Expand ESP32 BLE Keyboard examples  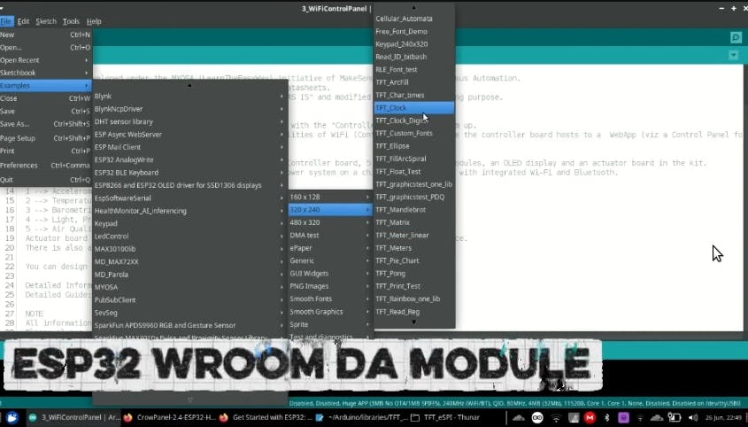pos(190,173)
